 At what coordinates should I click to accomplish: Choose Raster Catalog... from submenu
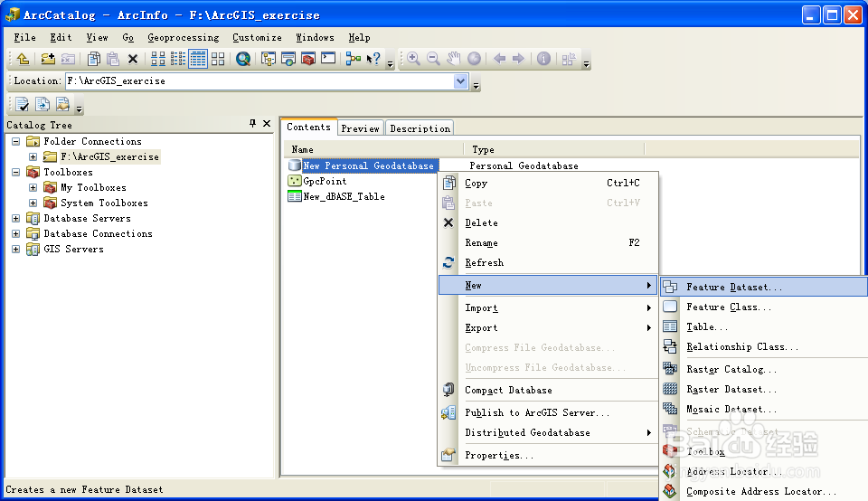click(x=764, y=369)
